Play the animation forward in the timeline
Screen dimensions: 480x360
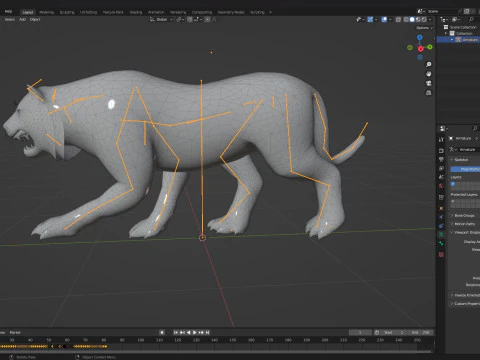(x=195, y=332)
